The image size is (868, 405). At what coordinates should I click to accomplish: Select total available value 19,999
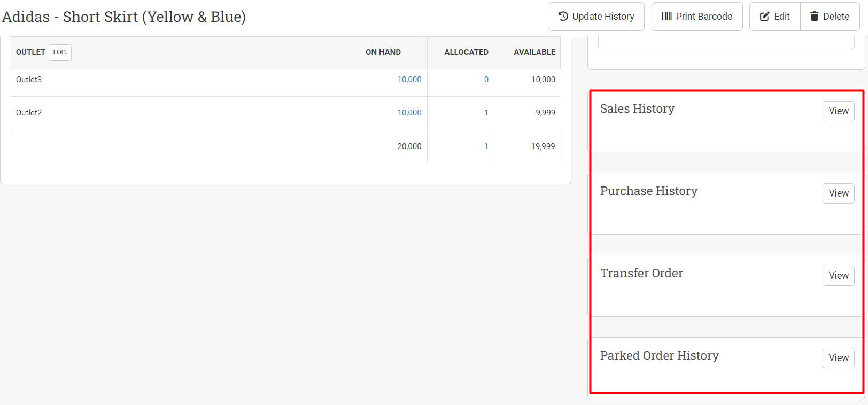[543, 146]
